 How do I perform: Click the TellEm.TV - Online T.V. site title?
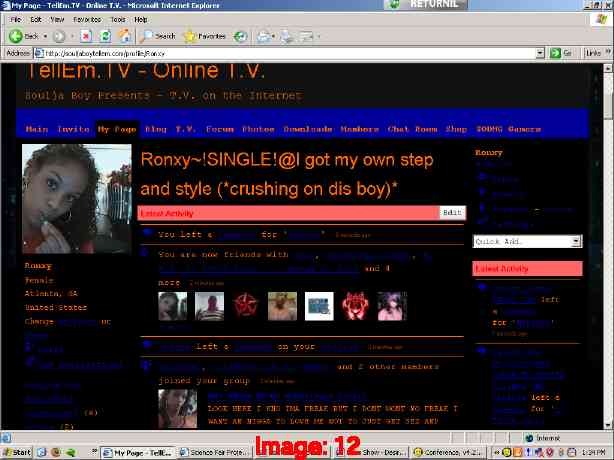tap(145, 72)
